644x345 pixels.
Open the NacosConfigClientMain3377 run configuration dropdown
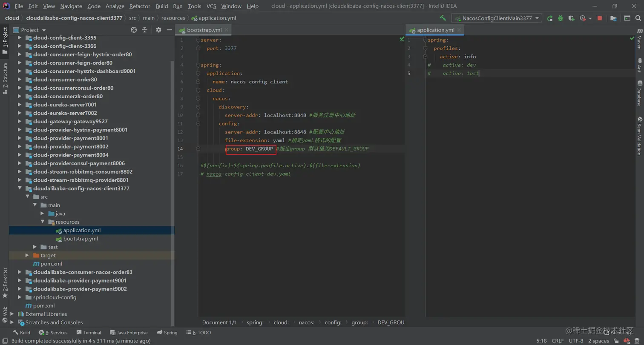pyautogui.click(x=496, y=18)
